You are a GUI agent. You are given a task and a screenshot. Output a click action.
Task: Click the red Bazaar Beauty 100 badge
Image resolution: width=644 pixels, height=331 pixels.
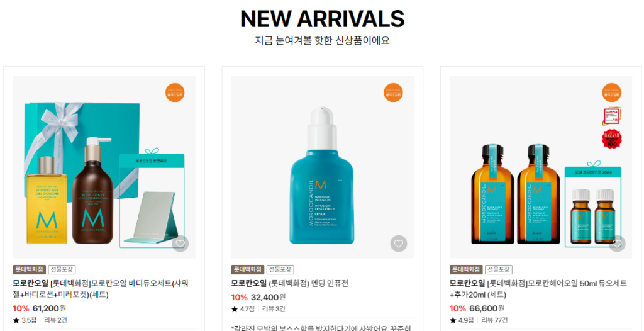tap(612, 139)
